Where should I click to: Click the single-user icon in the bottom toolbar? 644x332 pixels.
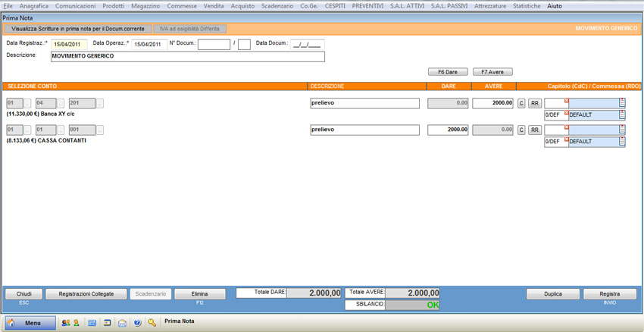(76, 323)
